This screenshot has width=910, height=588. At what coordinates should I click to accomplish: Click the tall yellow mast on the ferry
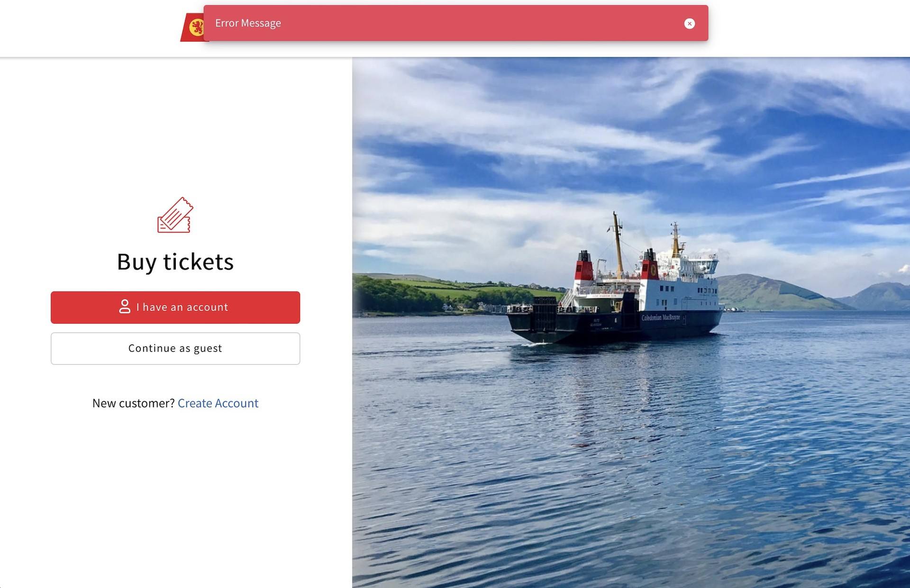point(618,246)
